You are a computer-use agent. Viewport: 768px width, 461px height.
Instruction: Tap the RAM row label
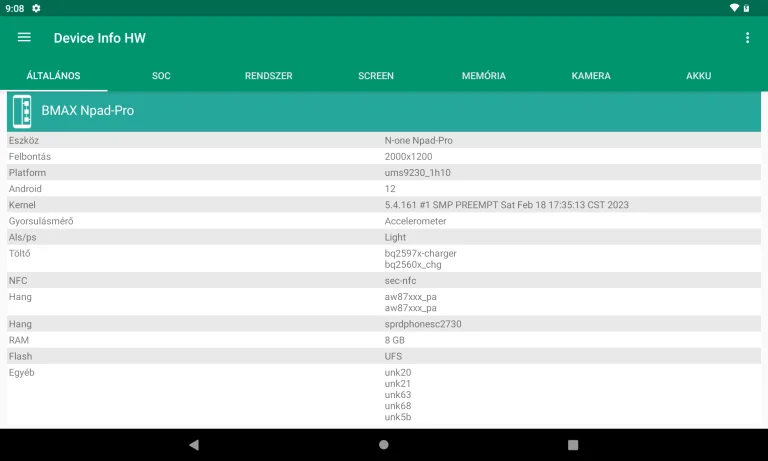click(x=19, y=340)
